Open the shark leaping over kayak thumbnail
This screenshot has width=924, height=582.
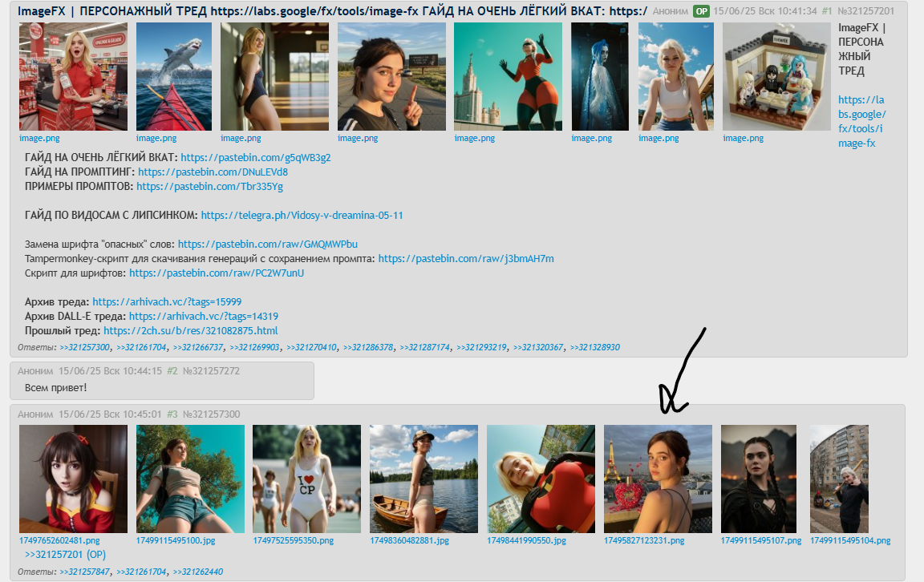(174, 77)
